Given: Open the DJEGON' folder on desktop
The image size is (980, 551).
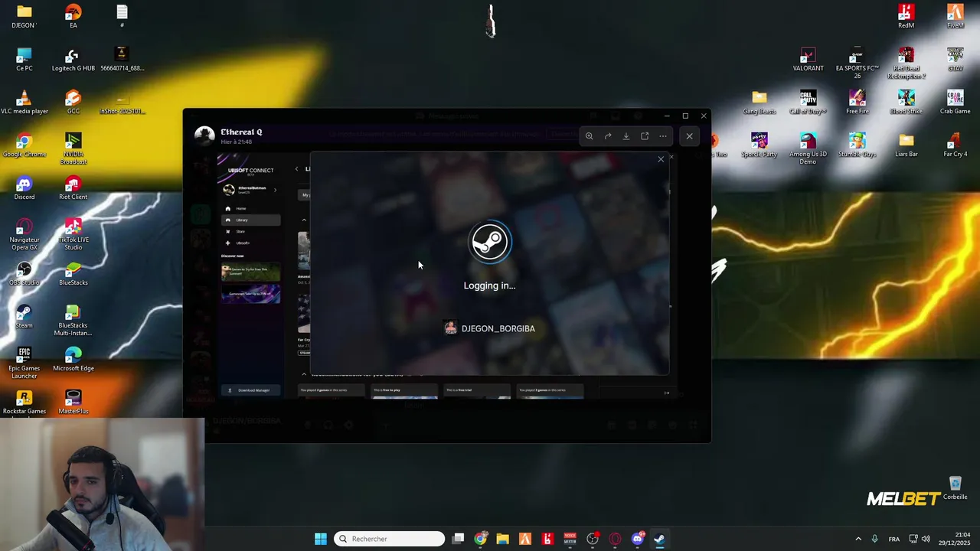Looking at the screenshot, I should (24, 17).
